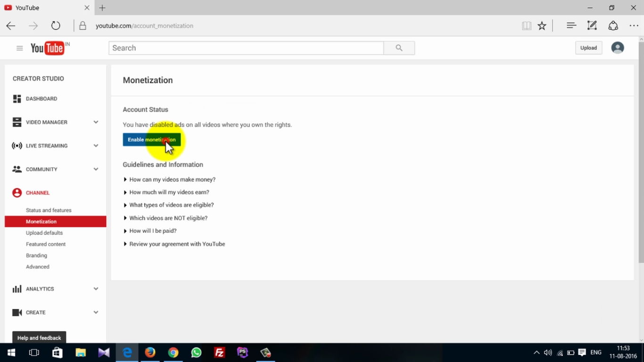Expand the Video Manager section chevron
Viewport: 644px width, 362px height.
click(x=96, y=122)
